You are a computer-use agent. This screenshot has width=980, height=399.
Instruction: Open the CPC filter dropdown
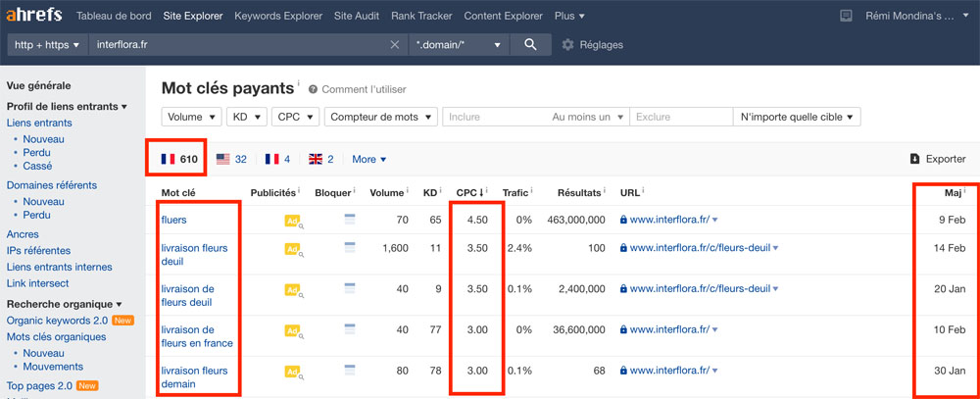(x=296, y=117)
